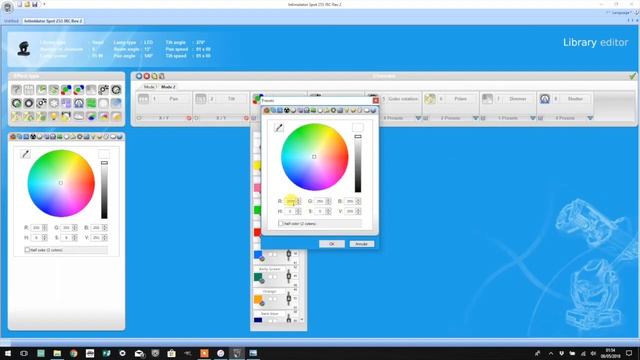This screenshot has width=640, height=360.
Task: Activate the eyedropper in the Presets dialog
Action: click(279, 128)
